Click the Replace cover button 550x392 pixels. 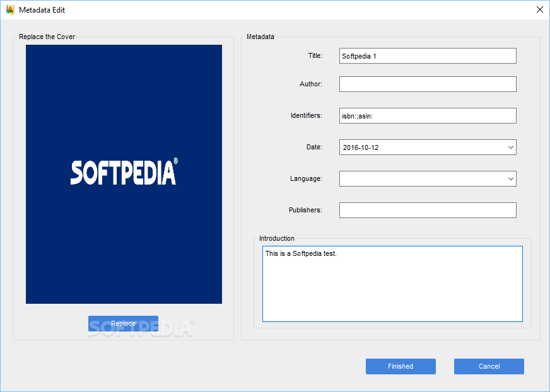point(123,323)
